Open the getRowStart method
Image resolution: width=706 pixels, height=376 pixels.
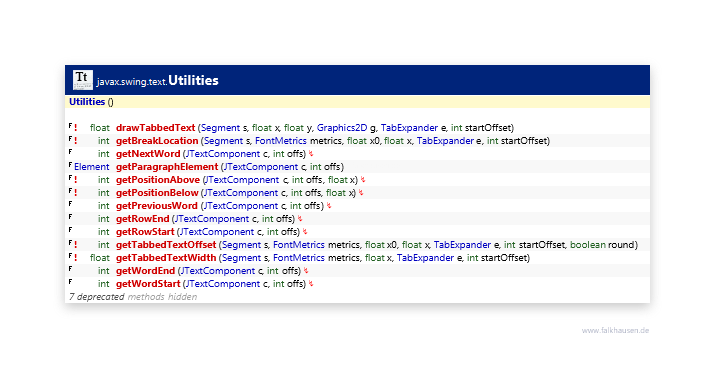point(145,232)
